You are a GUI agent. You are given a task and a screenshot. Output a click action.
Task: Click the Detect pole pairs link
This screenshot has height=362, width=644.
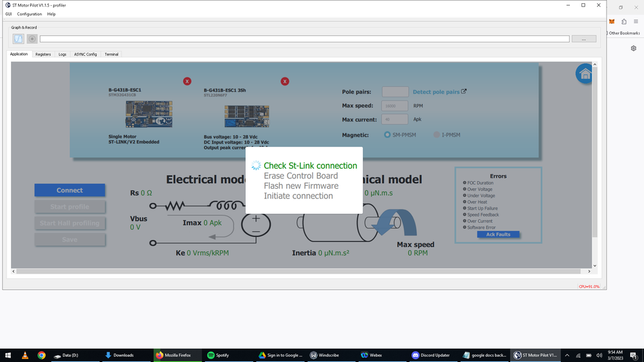click(436, 92)
